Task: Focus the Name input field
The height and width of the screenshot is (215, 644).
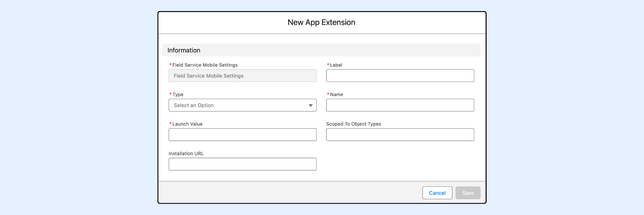Action: pos(400,105)
